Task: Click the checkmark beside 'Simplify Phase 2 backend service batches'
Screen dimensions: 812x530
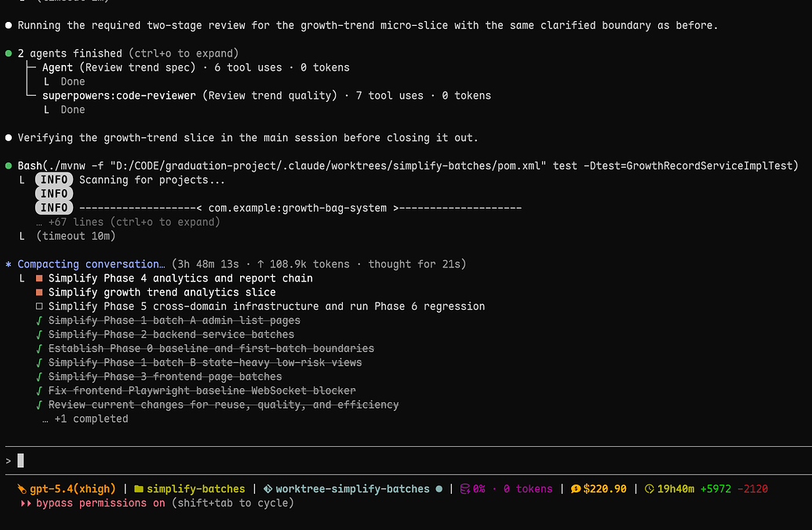Action: click(39, 334)
